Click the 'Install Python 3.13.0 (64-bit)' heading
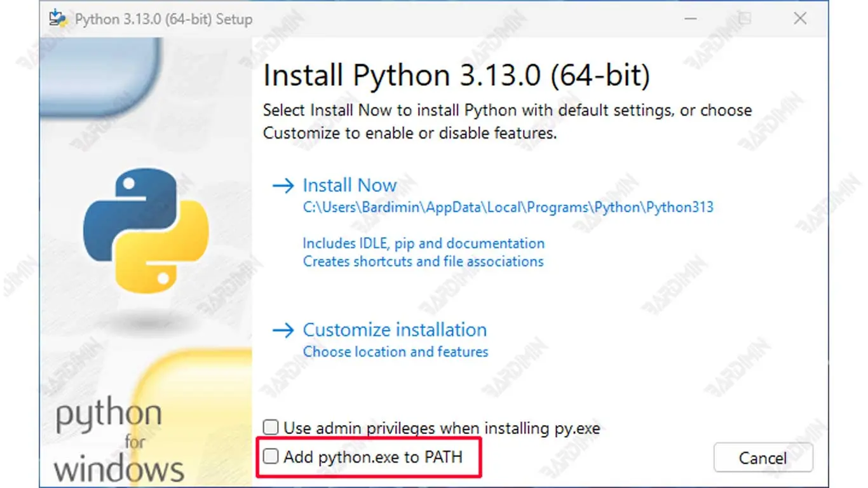 [456, 76]
